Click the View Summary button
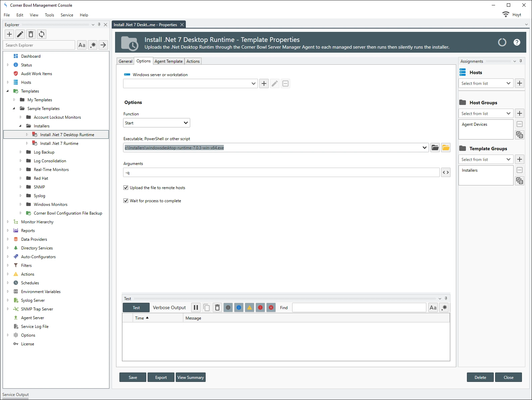The image size is (532, 400). pyautogui.click(x=191, y=378)
